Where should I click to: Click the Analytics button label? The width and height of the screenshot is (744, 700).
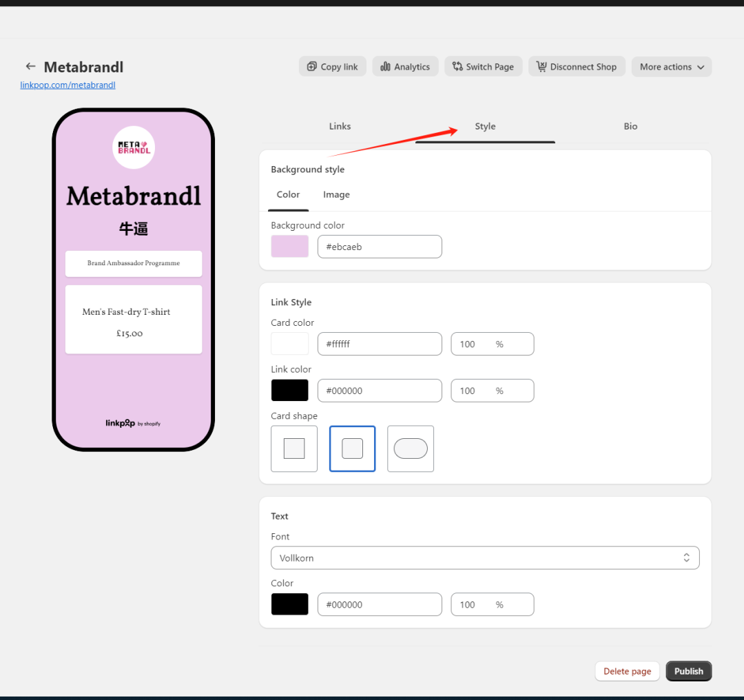point(412,67)
